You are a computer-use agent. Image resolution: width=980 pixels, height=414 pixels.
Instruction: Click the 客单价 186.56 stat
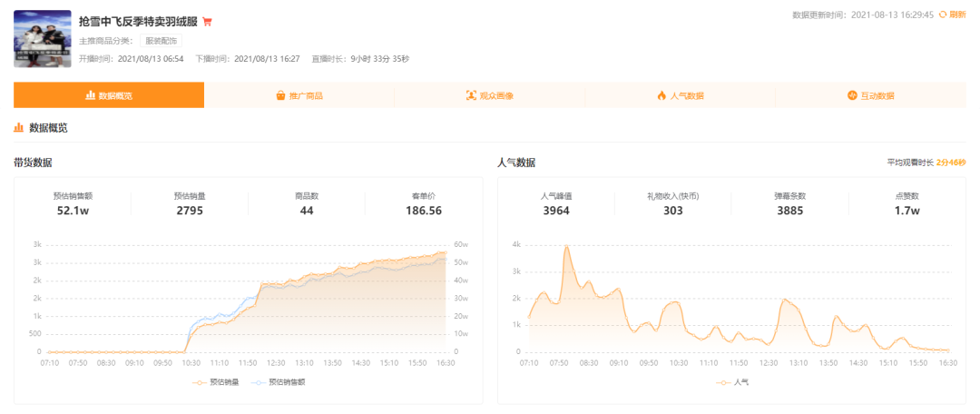pyautogui.click(x=423, y=204)
